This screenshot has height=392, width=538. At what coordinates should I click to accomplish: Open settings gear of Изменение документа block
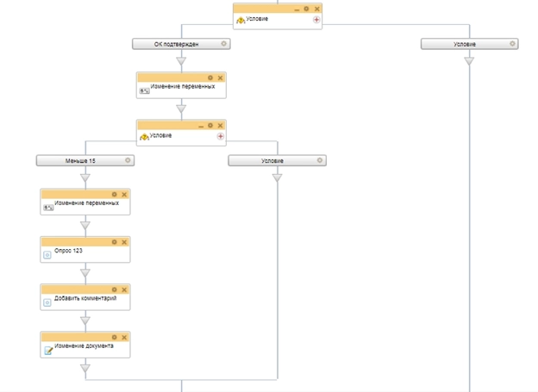115,338
